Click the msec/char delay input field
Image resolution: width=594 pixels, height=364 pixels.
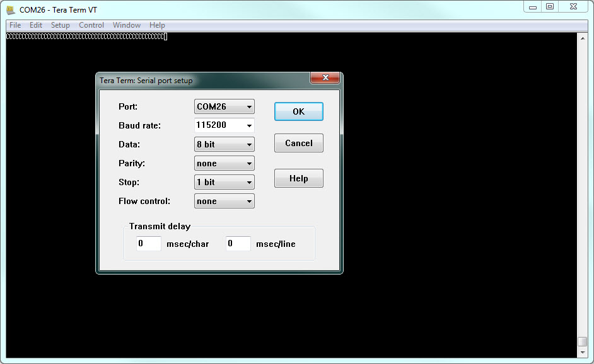pyautogui.click(x=149, y=244)
